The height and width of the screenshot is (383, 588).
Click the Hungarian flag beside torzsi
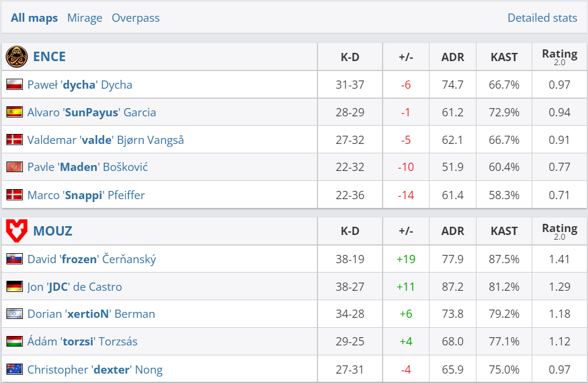[x=15, y=341]
